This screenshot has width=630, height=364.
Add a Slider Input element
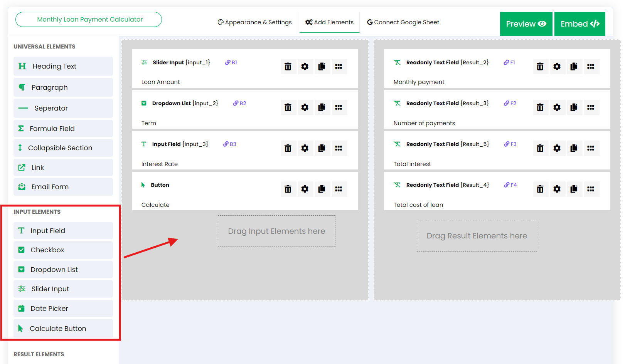(63, 289)
